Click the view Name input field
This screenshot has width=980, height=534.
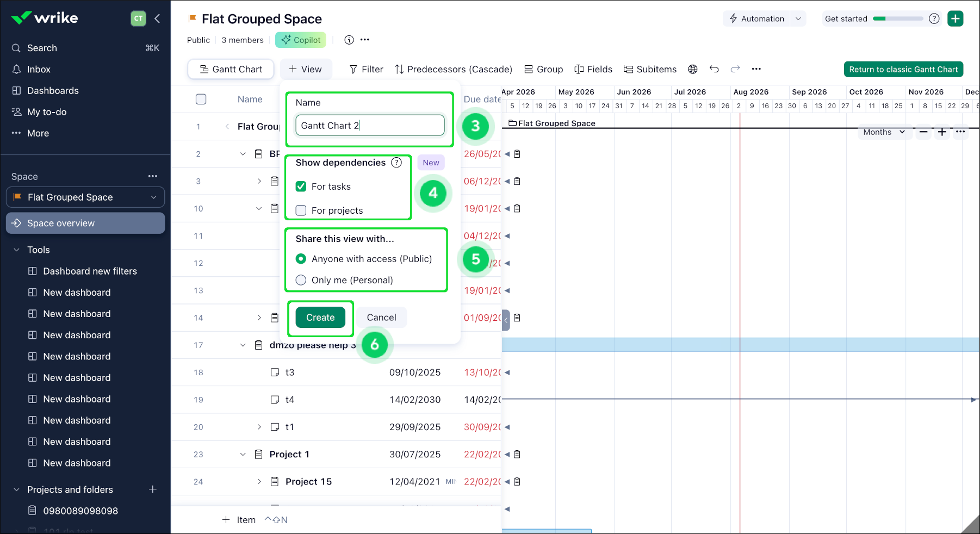click(x=370, y=125)
